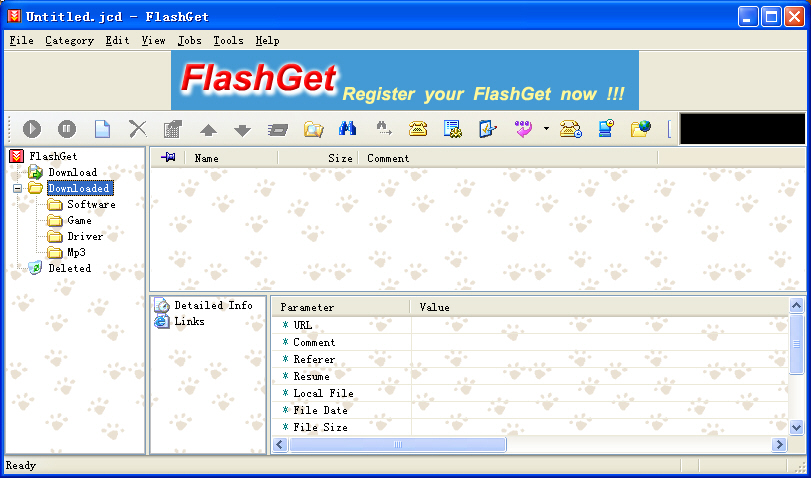Open the Options list-with-gear icon

[453, 128]
